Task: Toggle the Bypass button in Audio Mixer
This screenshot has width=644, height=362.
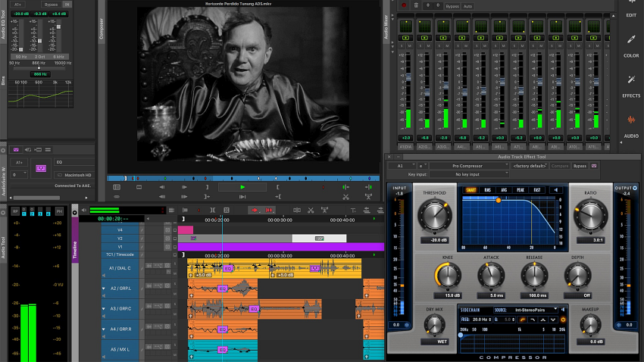Action: pyautogui.click(x=452, y=6)
